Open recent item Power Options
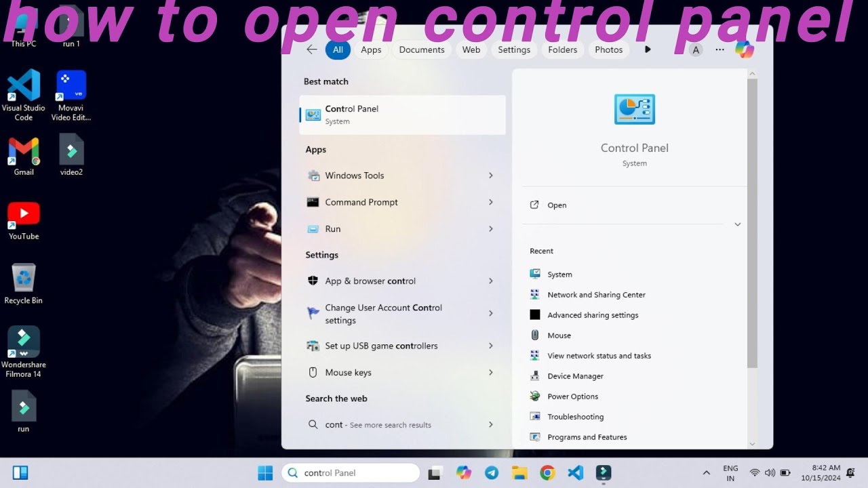The width and height of the screenshot is (868, 488). click(x=572, y=396)
